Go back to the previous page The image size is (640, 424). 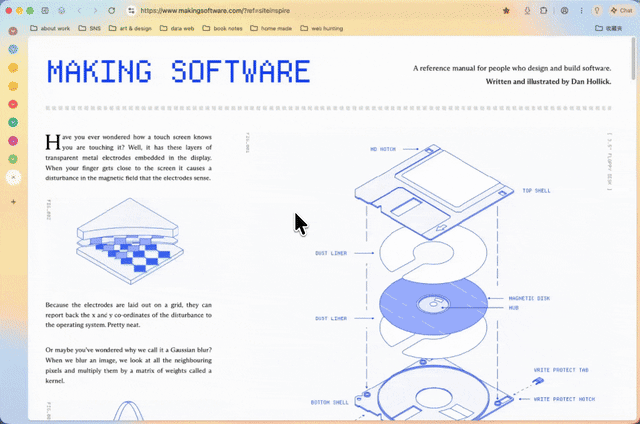tap(80, 11)
